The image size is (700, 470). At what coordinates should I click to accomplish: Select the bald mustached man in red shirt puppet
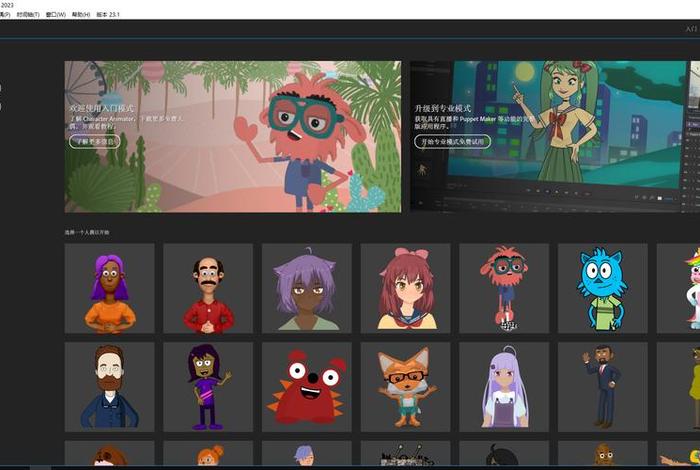pyautogui.click(x=208, y=288)
